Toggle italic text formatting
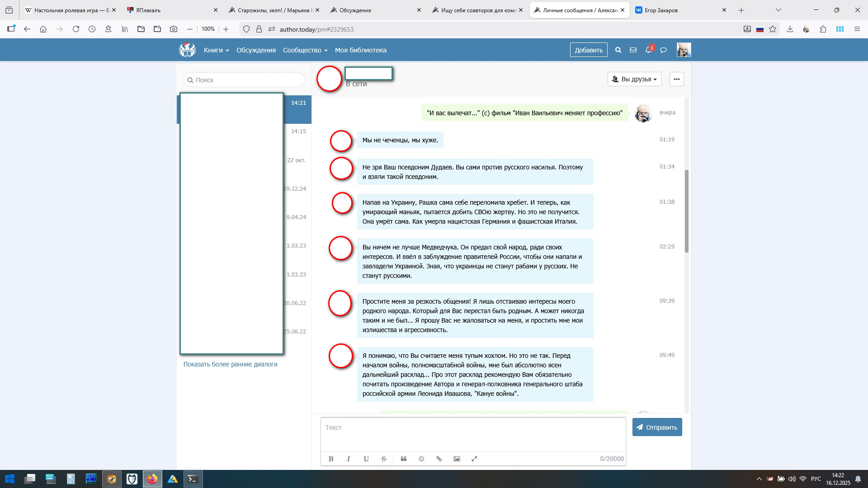Image resolution: width=868 pixels, height=488 pixels. point(348,459)
